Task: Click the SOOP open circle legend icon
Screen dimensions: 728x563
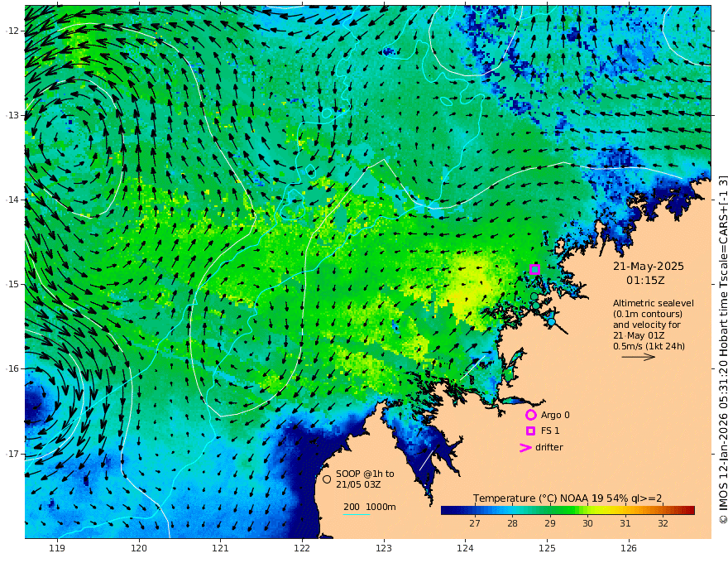Action: 327,479
